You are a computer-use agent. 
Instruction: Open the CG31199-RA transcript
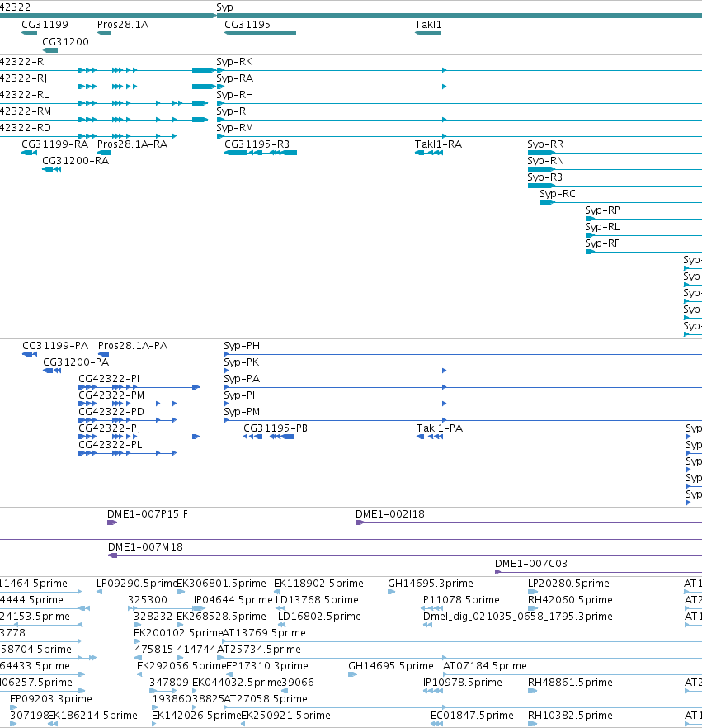tap(54, 144)
